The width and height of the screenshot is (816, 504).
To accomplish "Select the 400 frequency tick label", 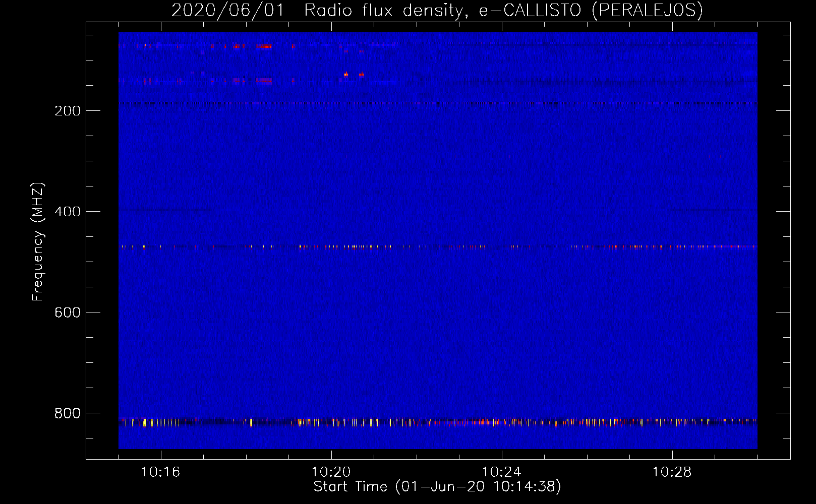I will coord(68,212).
